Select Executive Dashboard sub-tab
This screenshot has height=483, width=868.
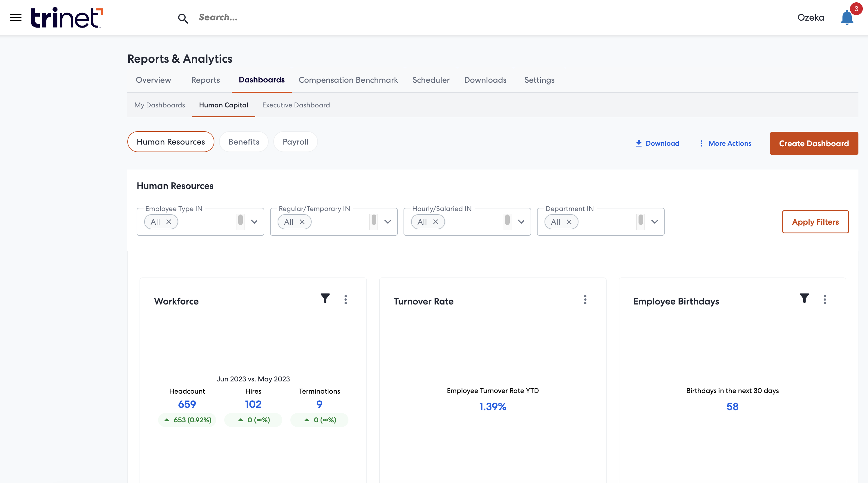(296, 105)
